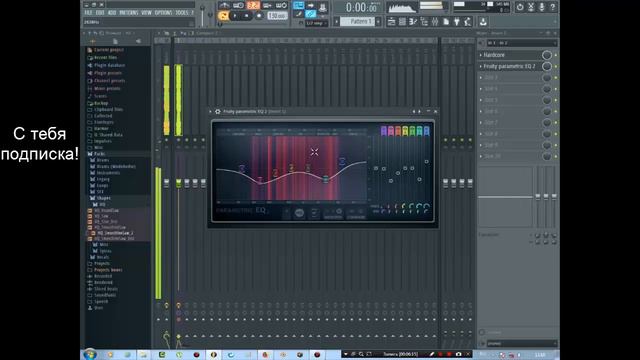Click the tempo display showing 150
Viewport: 640px width, 360px height.
277,16
